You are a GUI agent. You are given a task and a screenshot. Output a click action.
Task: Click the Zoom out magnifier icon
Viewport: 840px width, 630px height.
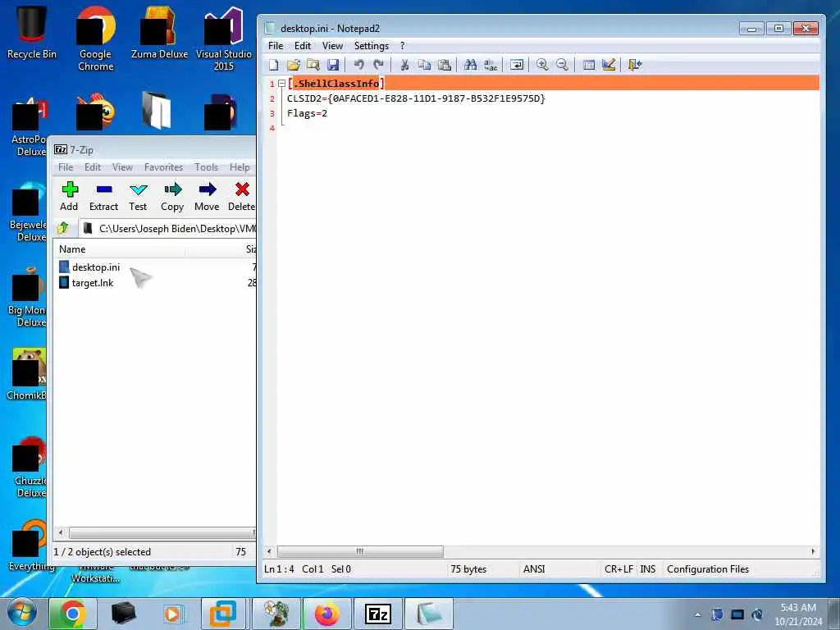click(562, 66)
